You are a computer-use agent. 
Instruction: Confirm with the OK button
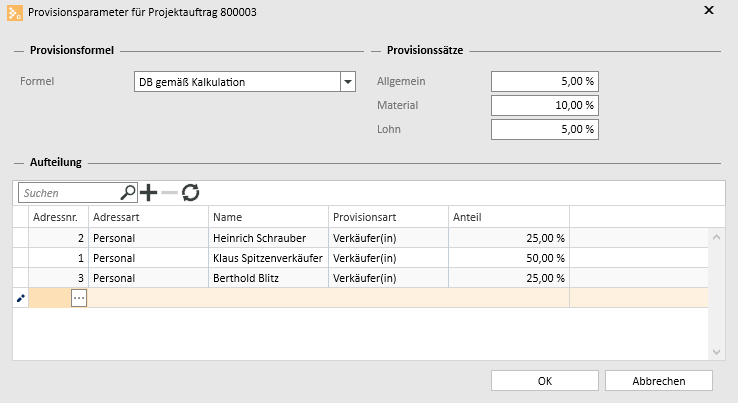(x=545, y=381)
